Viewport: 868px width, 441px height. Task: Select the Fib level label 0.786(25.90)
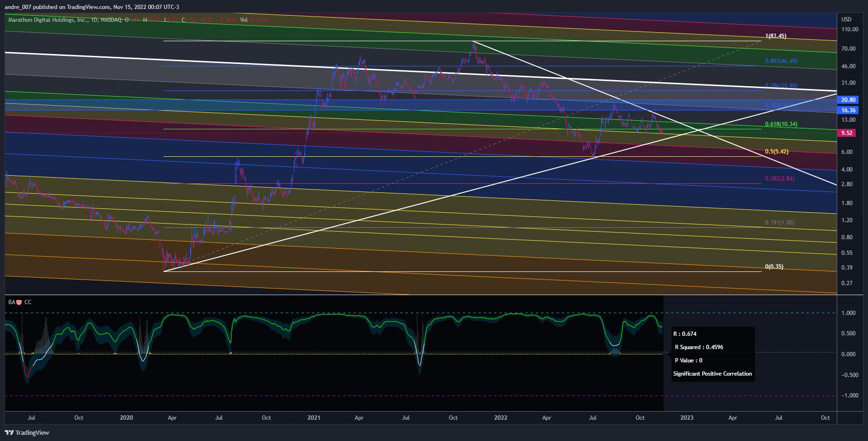pos(781,86)
